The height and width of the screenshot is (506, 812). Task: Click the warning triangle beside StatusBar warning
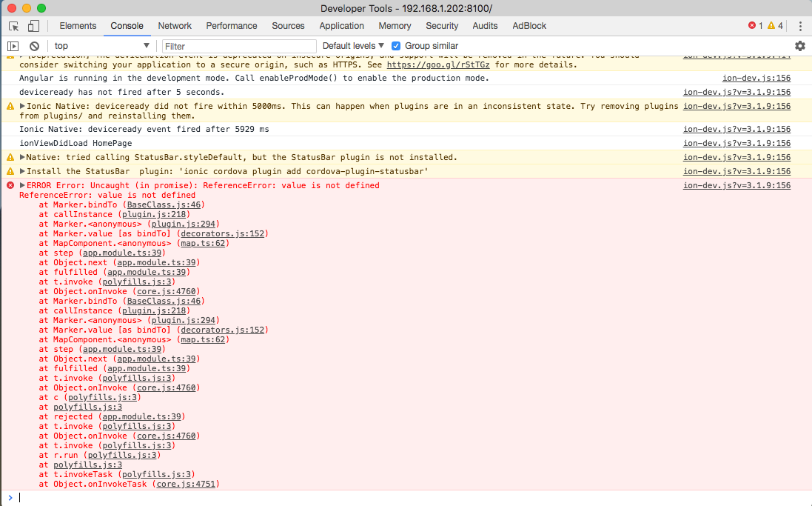pyautogui.click(x=10, y=157)
